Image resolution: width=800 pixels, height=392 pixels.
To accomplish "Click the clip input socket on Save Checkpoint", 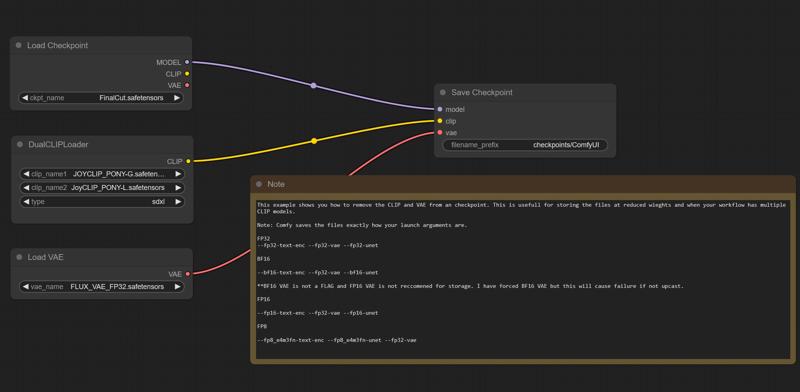I will 440,121.
